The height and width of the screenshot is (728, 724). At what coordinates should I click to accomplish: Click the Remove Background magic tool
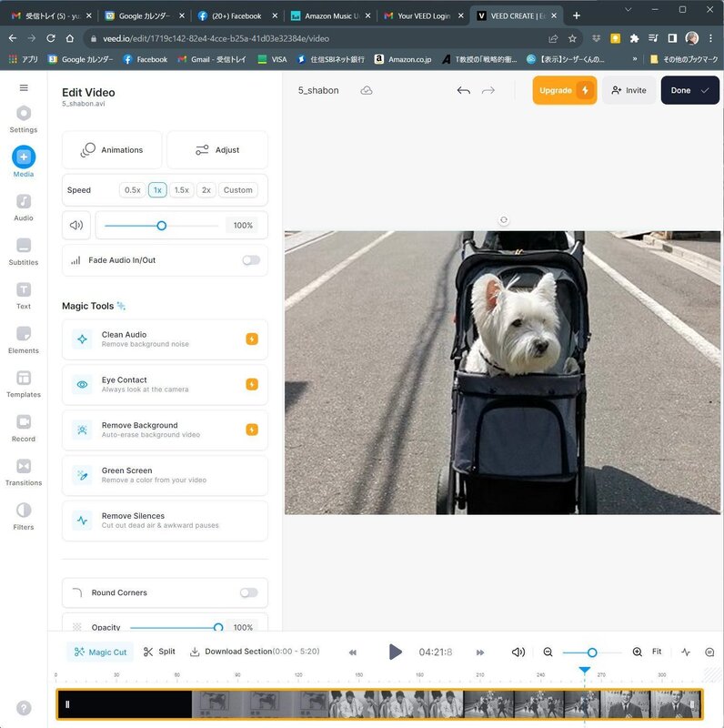pyautogui.click(x=165, y=430)
